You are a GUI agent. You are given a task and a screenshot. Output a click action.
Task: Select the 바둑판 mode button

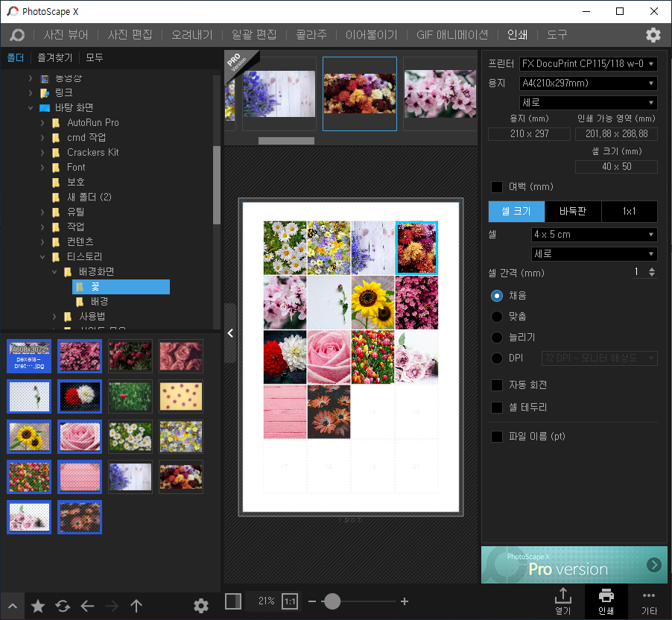click(x=573, y=212)
